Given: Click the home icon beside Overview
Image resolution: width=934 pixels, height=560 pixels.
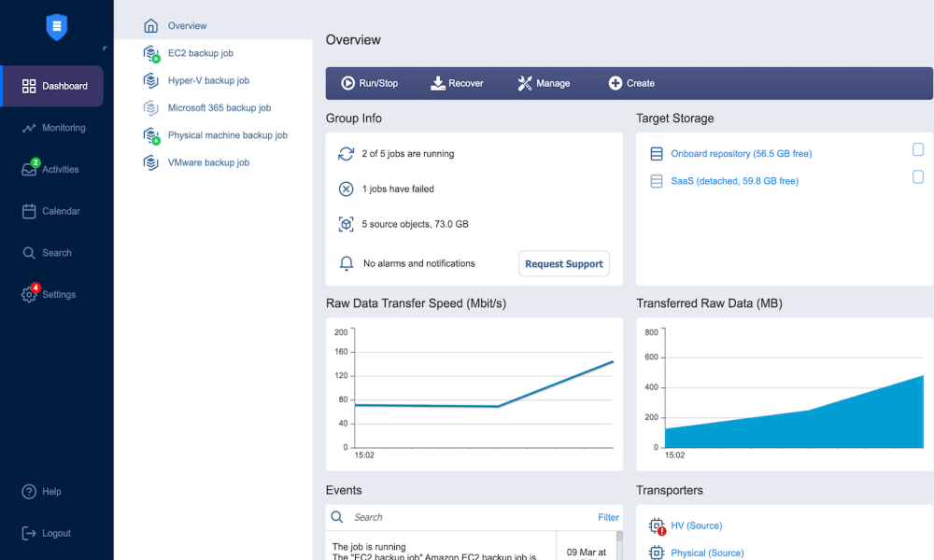Looking at the screenshot, I should 150,25.
